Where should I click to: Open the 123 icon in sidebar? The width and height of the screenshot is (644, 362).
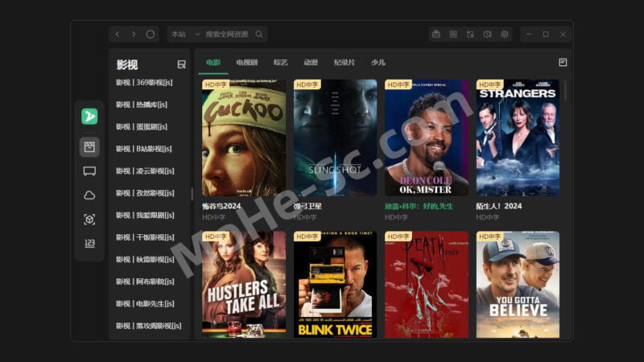(89, 244)
